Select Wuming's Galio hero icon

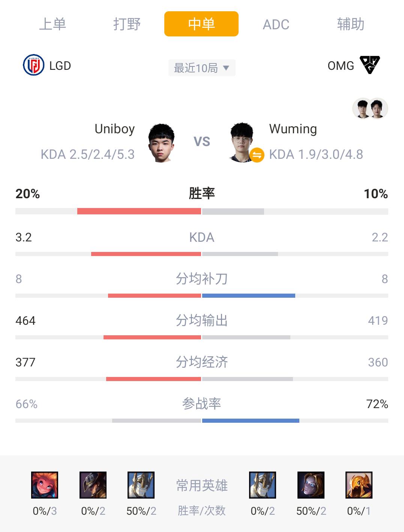click(x=263, y=485)
